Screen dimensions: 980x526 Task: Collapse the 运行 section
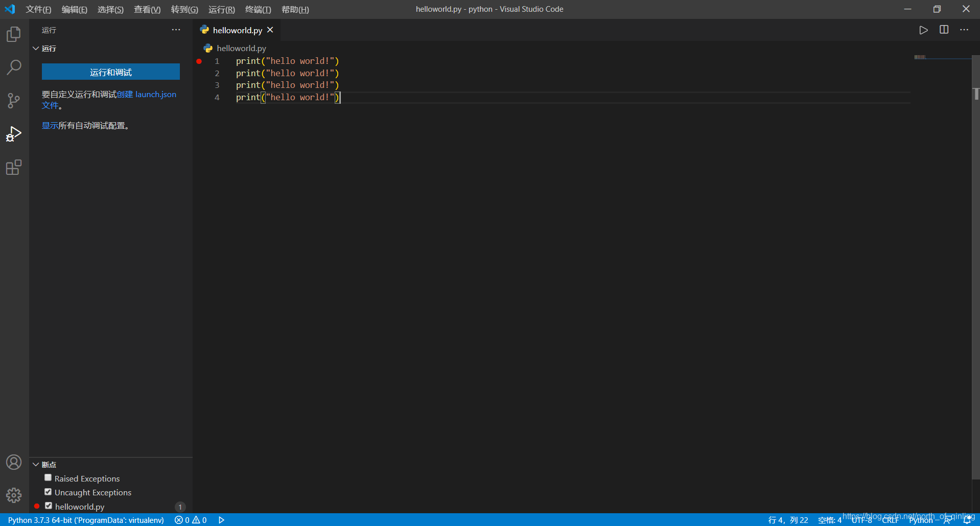pyautogui.click(x=36, y=49)
